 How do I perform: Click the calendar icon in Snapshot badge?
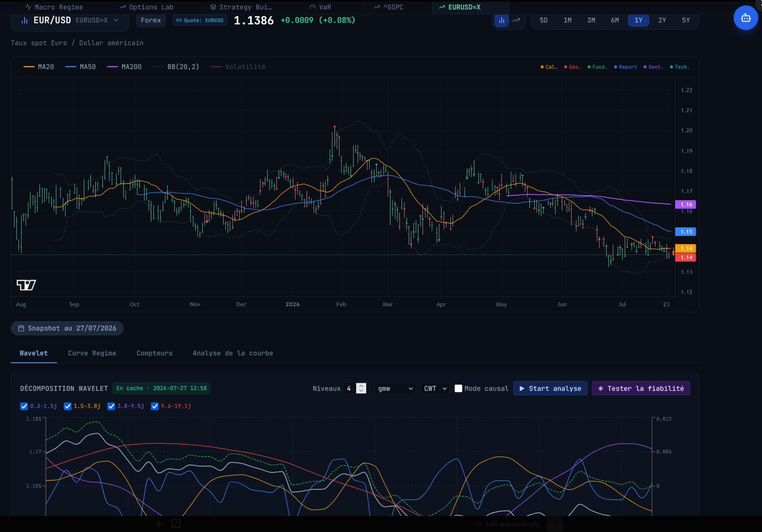pyautogui.click(x=21, y=328)
